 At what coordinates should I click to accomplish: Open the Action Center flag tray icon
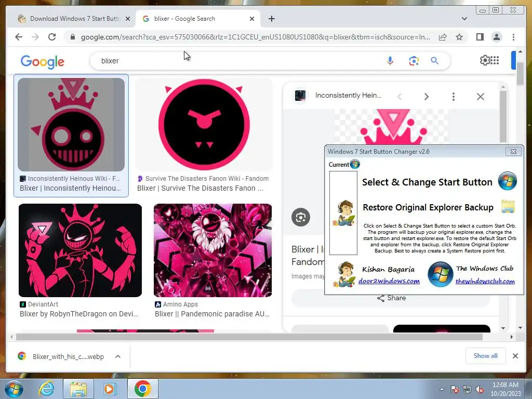[454, 390]
